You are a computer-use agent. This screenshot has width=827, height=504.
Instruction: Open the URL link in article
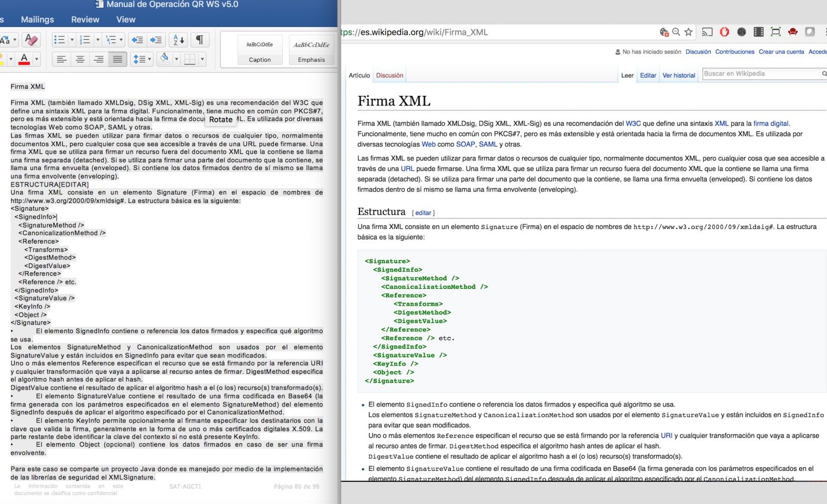407,169
